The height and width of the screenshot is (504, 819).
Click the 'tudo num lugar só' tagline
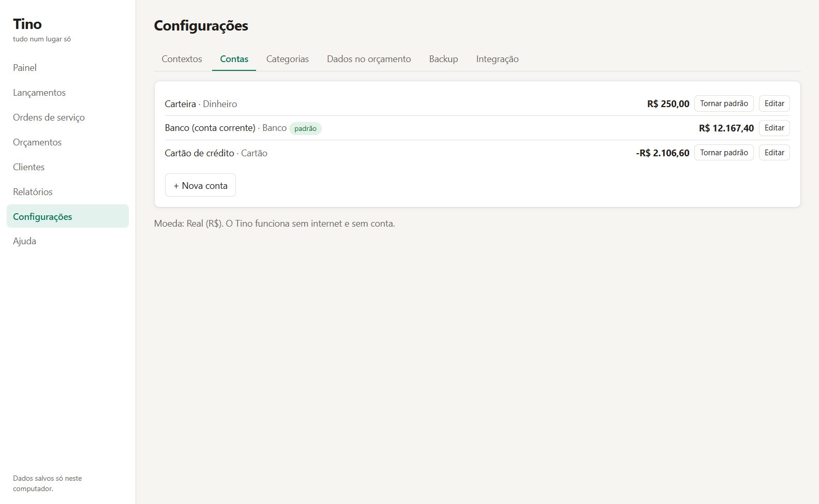[x=42, y=39]
